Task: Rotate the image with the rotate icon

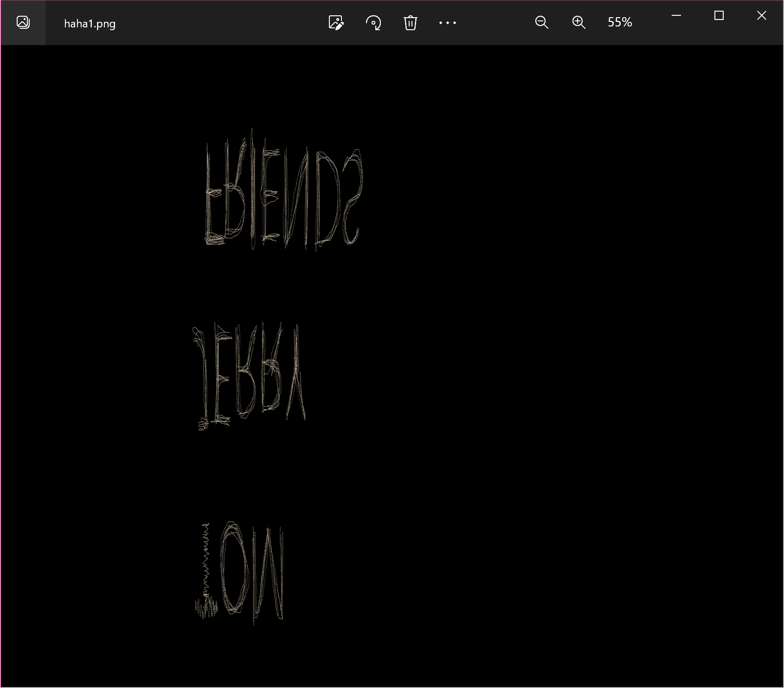Action: coord(373,22)
